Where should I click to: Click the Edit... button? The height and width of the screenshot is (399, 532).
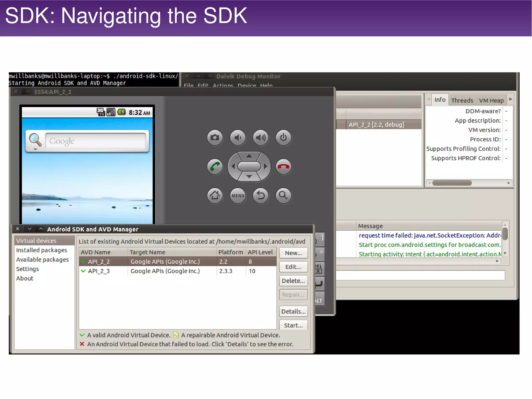(x=294, y=267)
